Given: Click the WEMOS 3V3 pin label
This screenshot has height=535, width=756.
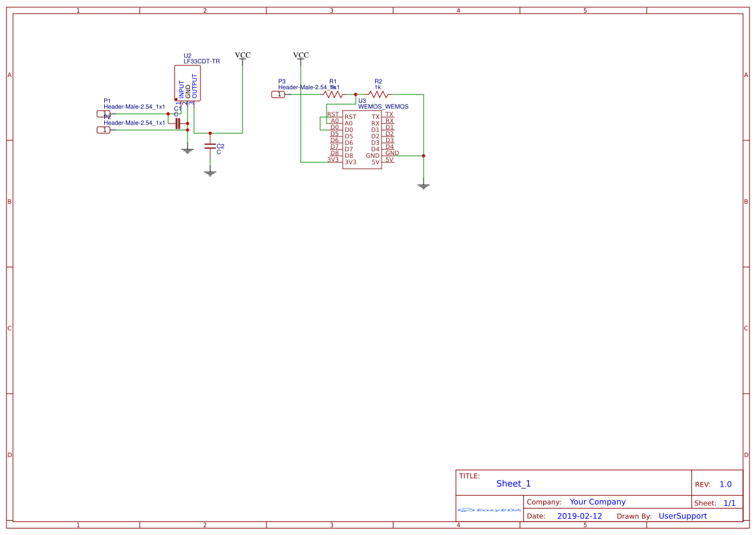Looking at the screenshot, I should click(x=351, y=162).
